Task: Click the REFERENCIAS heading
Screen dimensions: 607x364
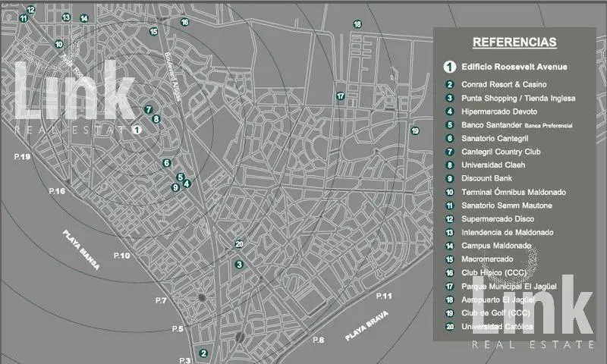Action: coord(514,42)
